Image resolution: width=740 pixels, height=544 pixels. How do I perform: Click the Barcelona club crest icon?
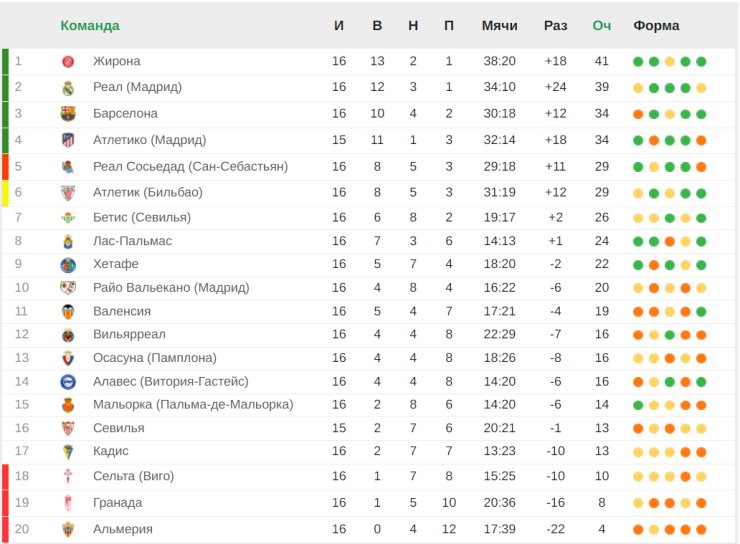point(68,114)
